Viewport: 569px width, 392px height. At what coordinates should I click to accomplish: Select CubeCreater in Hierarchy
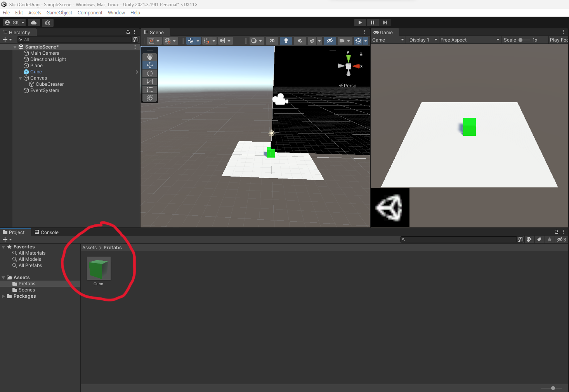[50, 84]
